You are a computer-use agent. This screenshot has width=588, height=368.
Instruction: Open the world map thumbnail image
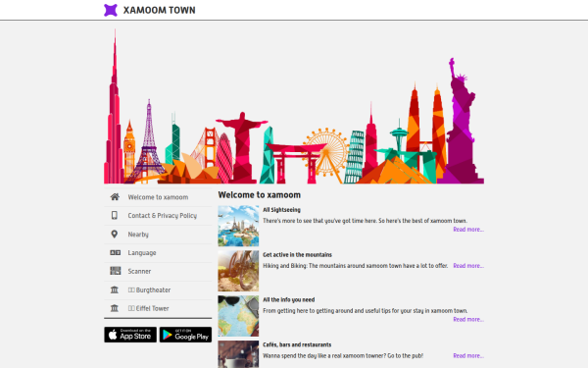point(238,316)
